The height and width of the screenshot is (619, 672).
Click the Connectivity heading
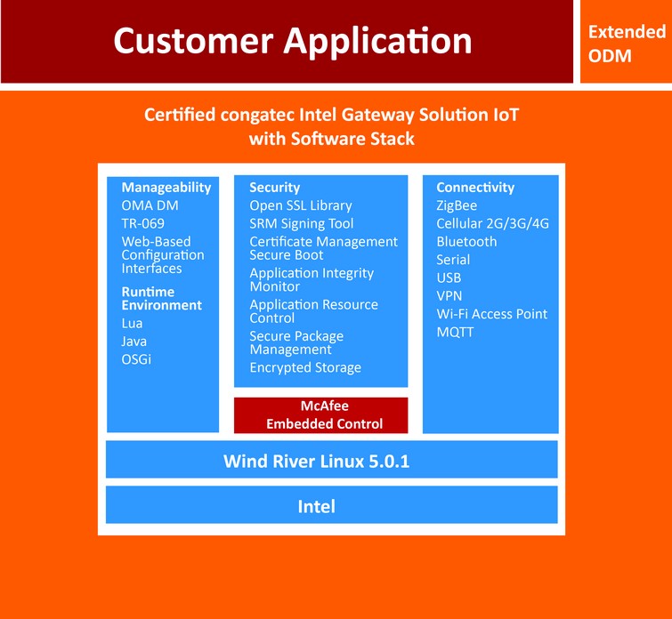475,188
